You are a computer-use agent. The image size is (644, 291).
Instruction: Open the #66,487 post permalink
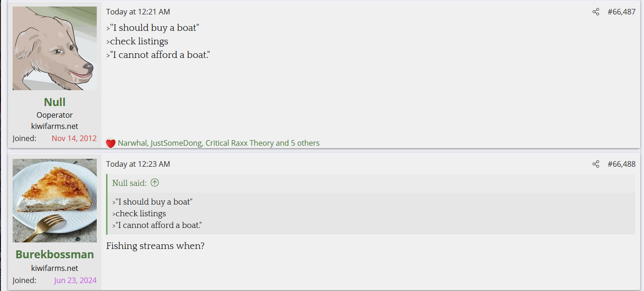coord(621,12)
